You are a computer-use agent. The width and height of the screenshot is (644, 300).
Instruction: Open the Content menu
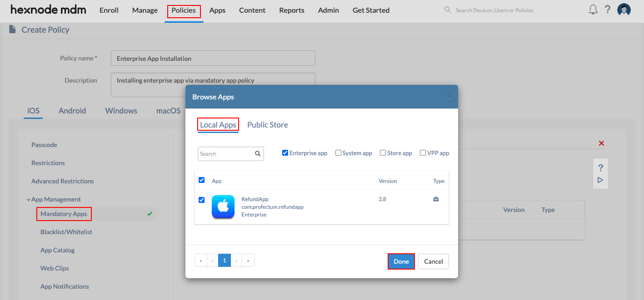click(x=252, y=10)
